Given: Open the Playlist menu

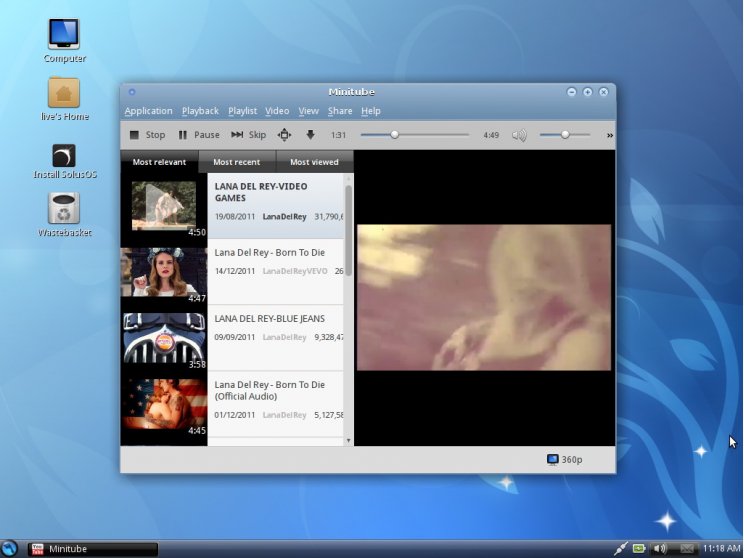Looking at the screenshot, I should 242,111.
